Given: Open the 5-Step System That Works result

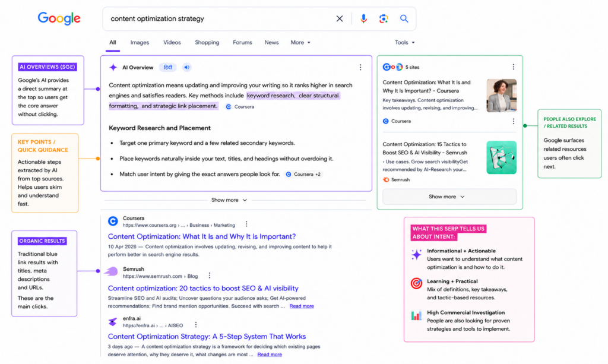Looking at the screenshot, I should coord(207,337).
